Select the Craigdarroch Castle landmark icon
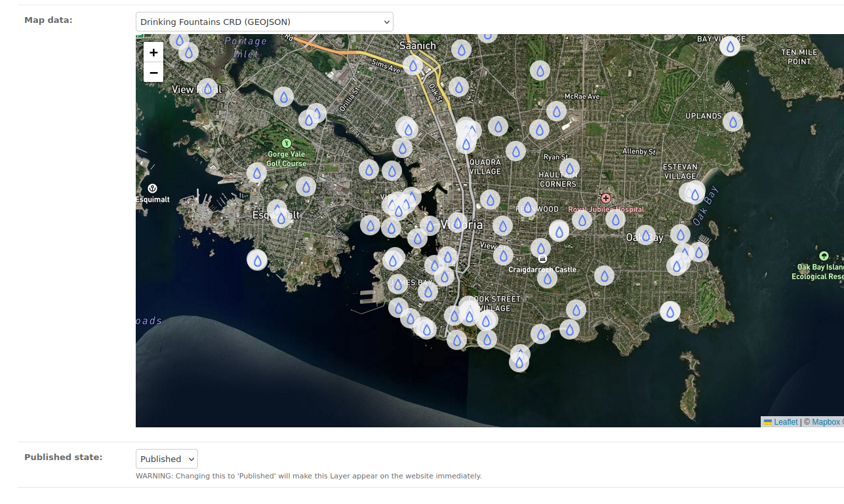The height and width of the screenshot is (504, 844). [542, 260]
